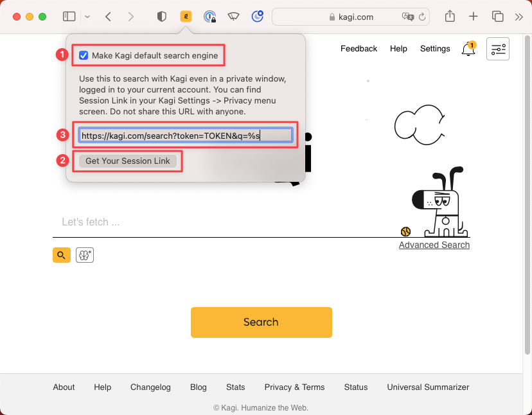Click the lock extension icon in the toolbar
This screenshot has height=415, width=532.
[x=210, y=17]
